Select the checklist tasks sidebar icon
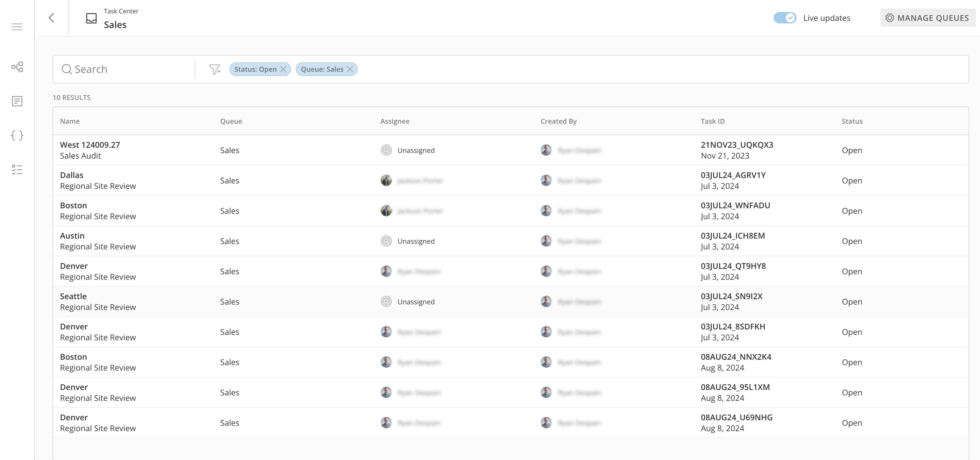The width and height of the screenshot is (980, 460). (17, 169)
